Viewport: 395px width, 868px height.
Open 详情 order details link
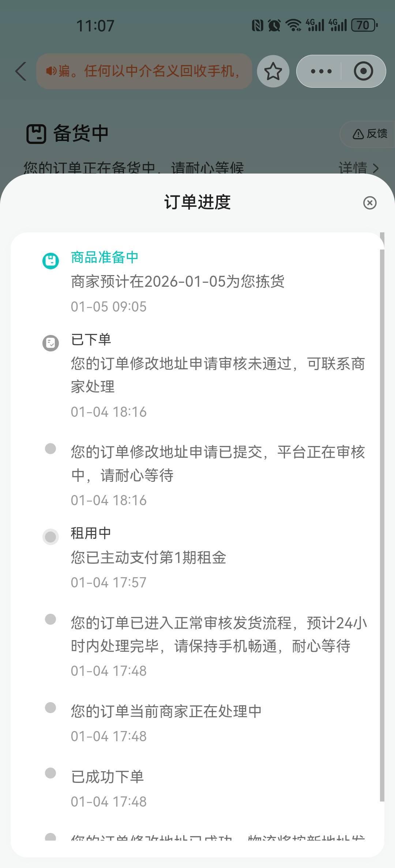pyautogui.click(x=358, y=168)
